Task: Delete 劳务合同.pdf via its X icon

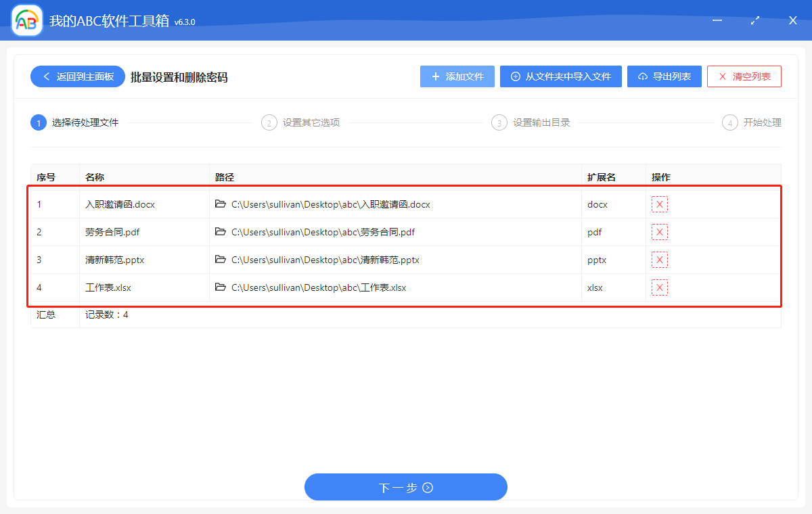Action: (x=660, y=231)
